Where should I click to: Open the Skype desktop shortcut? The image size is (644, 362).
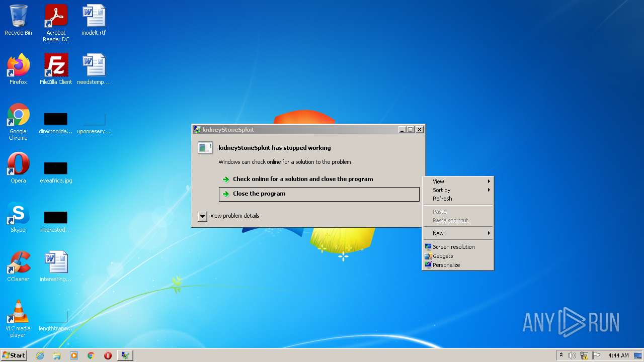click(x=18, y=217)
